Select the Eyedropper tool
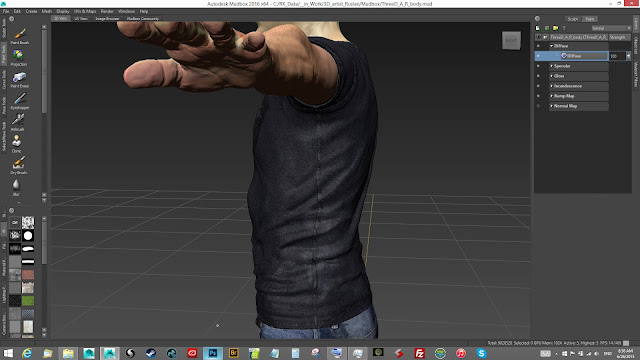Screen dimensions: 640x360 pyautogui.click(x=19, y=101)
